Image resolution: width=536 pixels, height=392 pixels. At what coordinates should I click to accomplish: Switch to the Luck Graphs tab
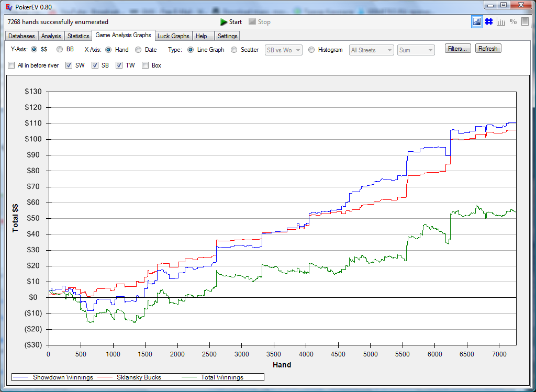[173, 36]
